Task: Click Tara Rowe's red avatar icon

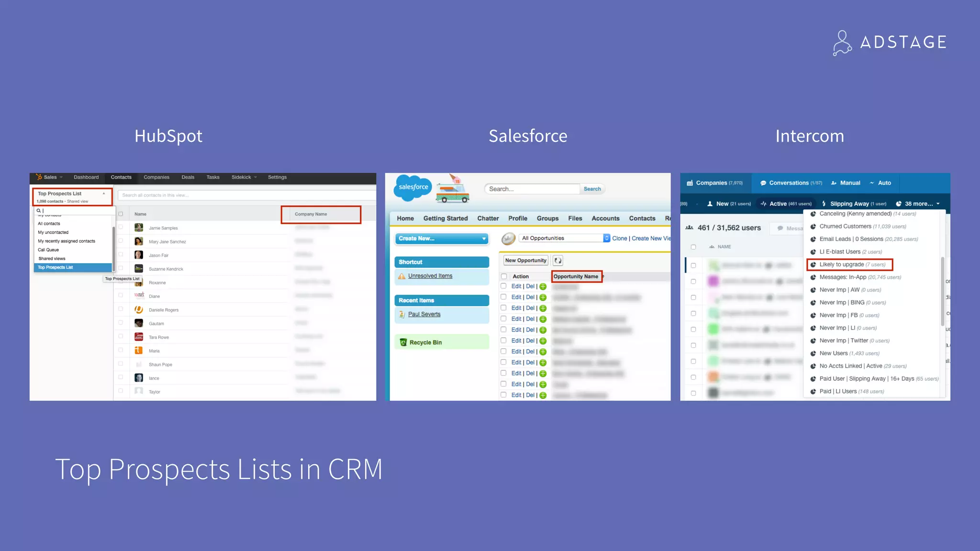Action: click(x=139, y=337)
